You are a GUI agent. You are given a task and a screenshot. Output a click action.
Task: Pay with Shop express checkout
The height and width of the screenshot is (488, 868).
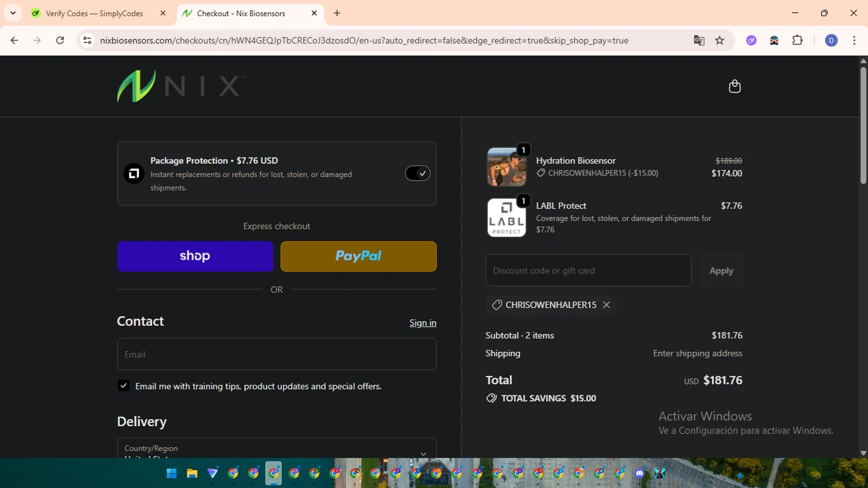[195, 256]
